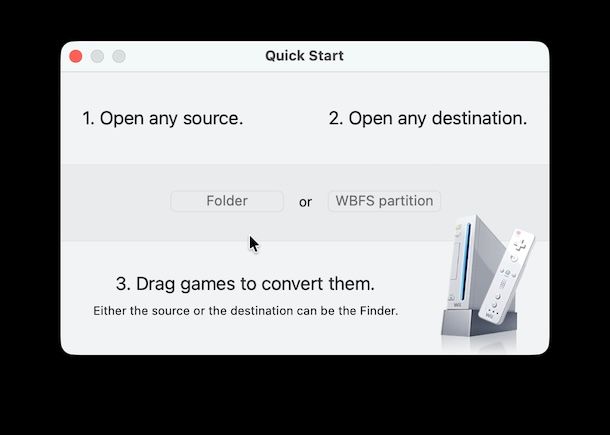Click the Folder source button
This screenshot has height=435, width=610.
(x=227, y=201)
